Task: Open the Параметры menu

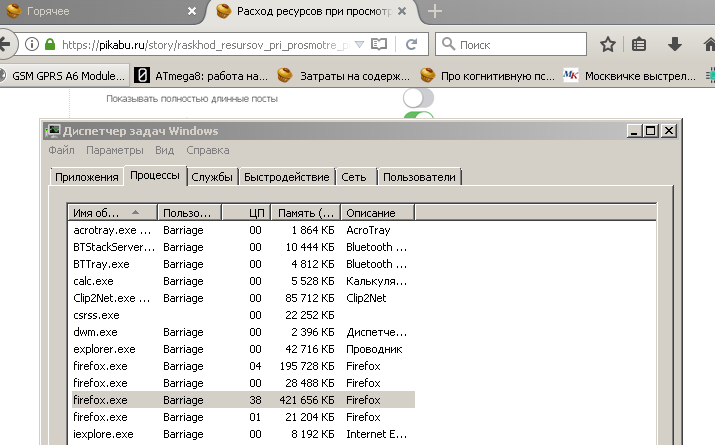Action: click(x=115, y=150)
